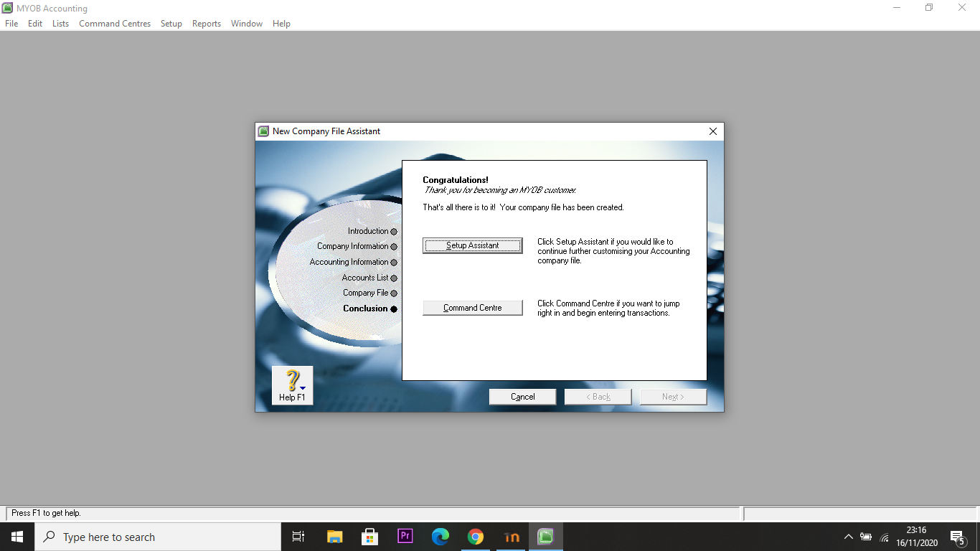
Task: Click the network tray icon
Action: [x=884, y=537]
